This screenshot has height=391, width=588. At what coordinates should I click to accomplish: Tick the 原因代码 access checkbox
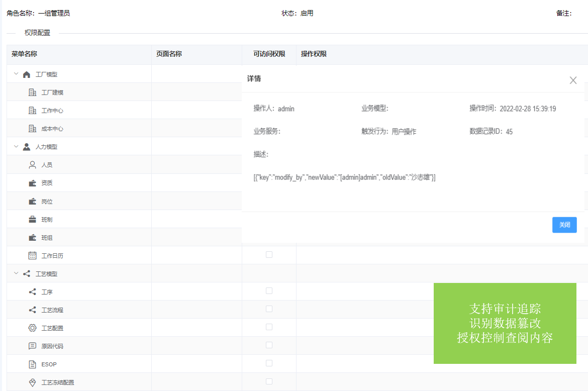coord(269,345)
